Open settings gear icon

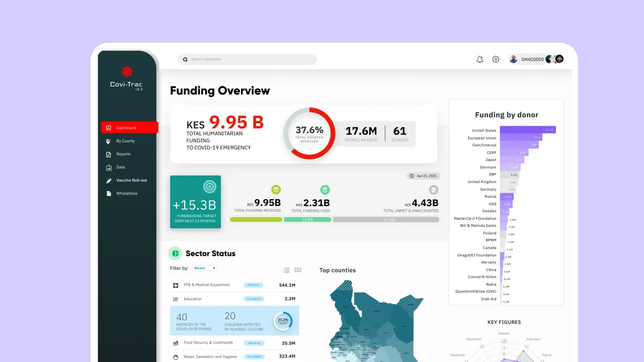pyautogui.click(x=496, y=59)
